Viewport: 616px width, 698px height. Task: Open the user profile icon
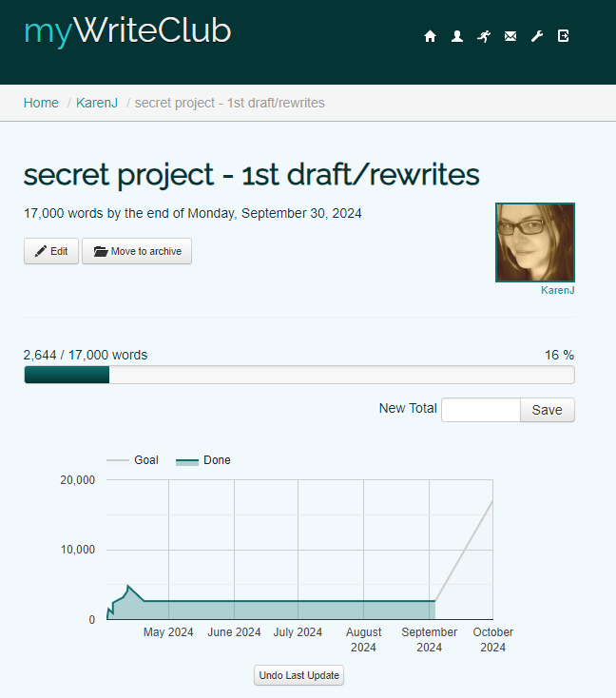tap(456, 36)
